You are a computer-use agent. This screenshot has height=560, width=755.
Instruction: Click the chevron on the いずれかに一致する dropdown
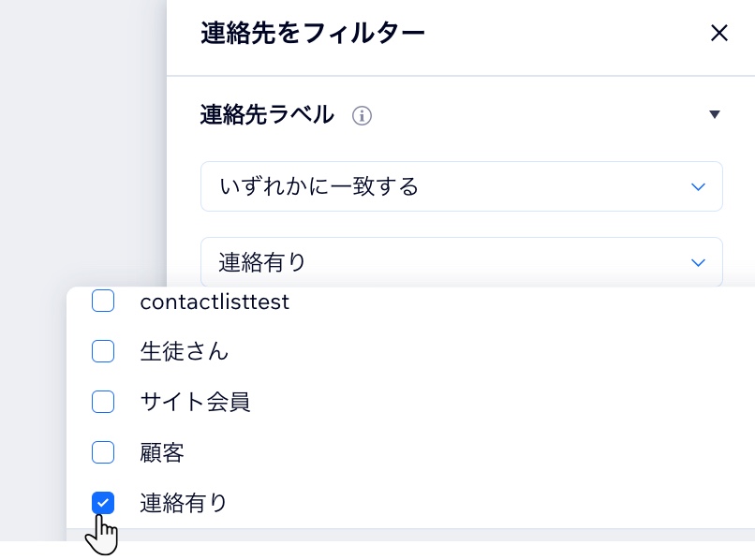698,186
